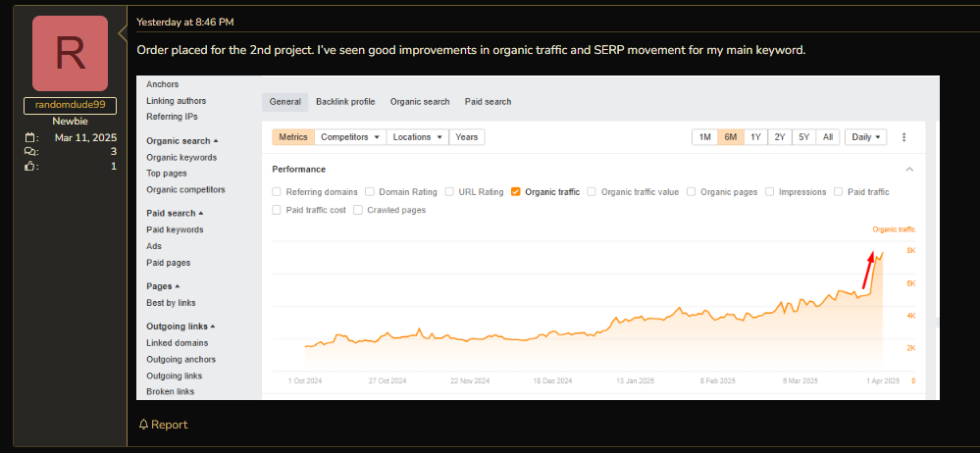
Task: Open Organic keywords in the sidebar
Action: [x=181, y=158]
